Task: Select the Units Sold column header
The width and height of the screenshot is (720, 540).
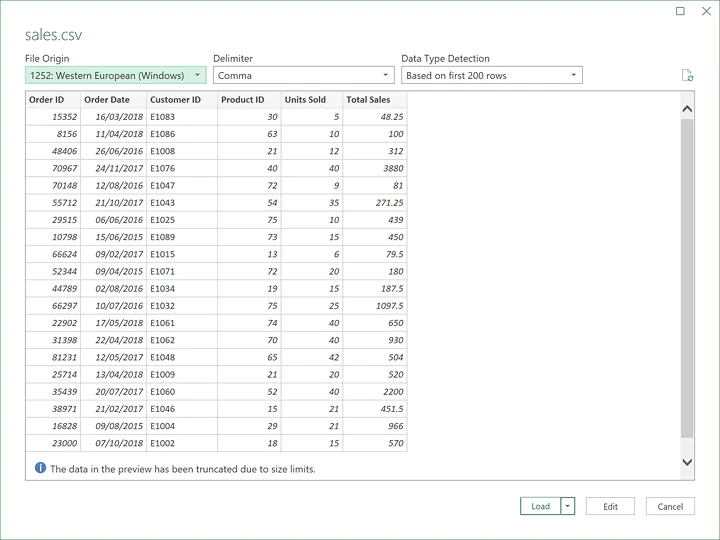Action: tap(312, 100)
